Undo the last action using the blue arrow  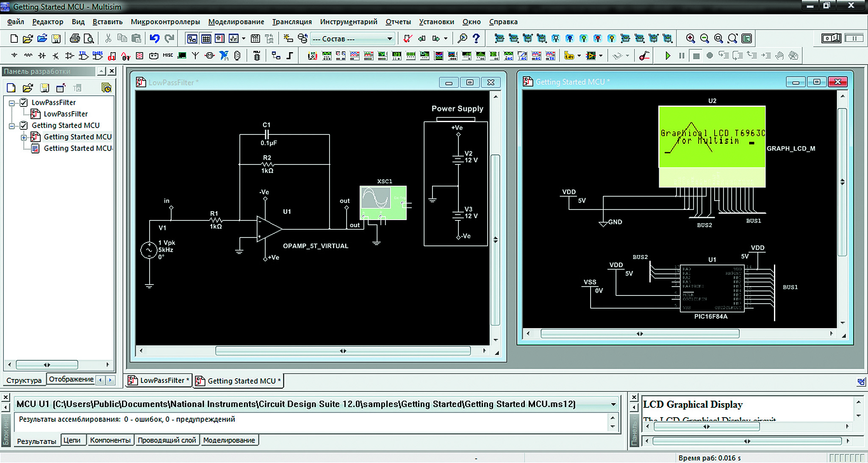pyautogui.click(x=155, y=38)
